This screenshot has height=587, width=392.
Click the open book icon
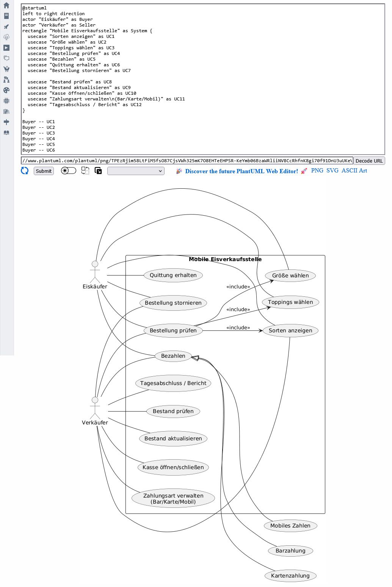pyautogui.click(x=6, y=133)
